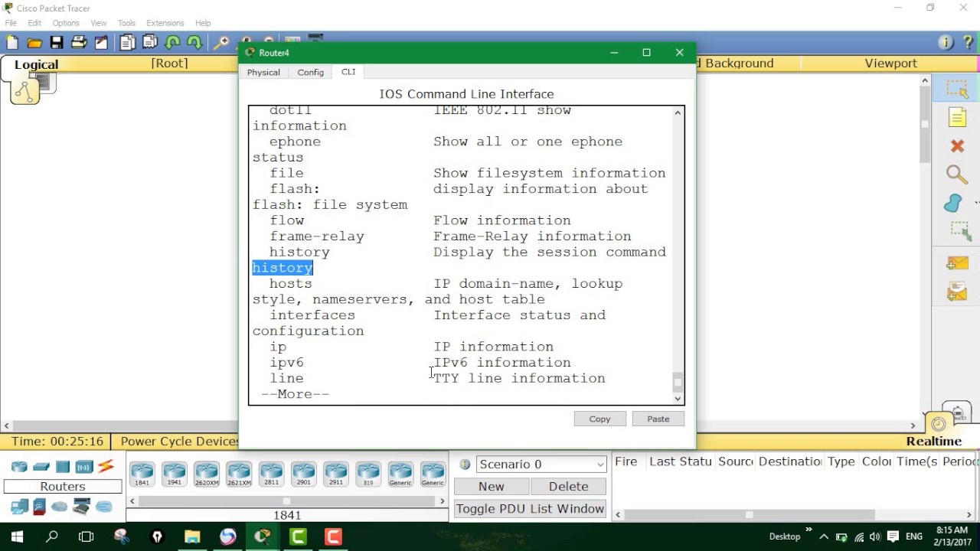The height and width of the screenshot is (551, 980).
Task: Select the Routers device category icon
Action: pos(19,467)
